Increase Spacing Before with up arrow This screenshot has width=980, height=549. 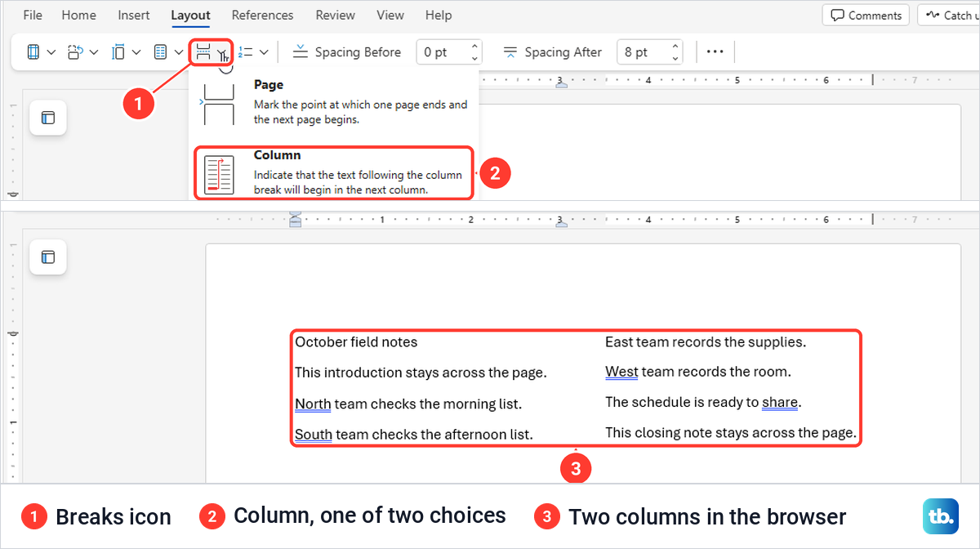[x=474, y=47]
